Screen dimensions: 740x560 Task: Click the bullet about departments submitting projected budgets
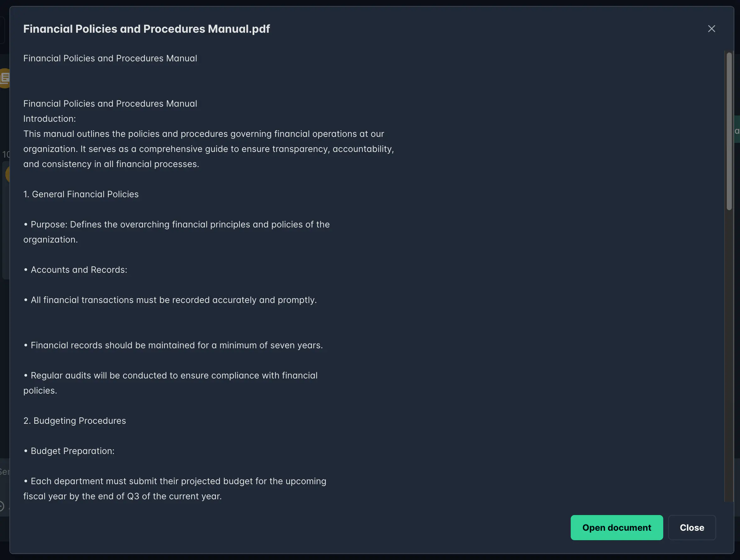pos(175,489)
